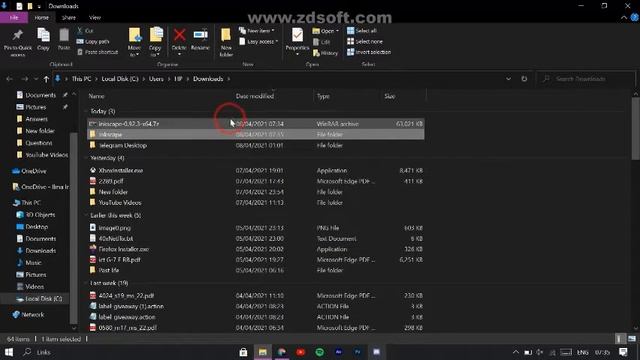
Task: Open the New item dropdown
Action: [x=257, y=31]
